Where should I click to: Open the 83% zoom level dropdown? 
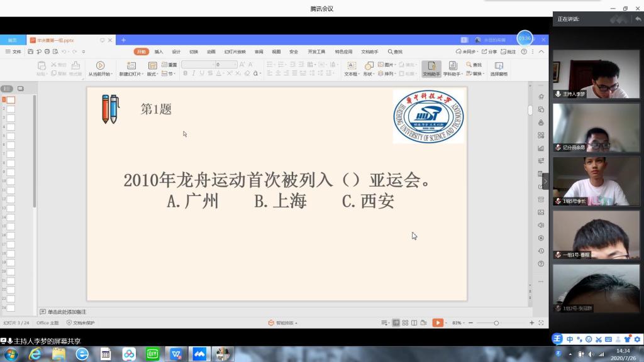point(458,323)
